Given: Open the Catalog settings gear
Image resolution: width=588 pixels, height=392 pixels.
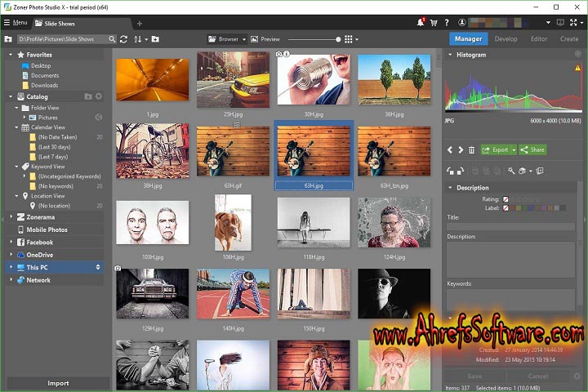Looking at the screenshot, I should coord(99,96).
